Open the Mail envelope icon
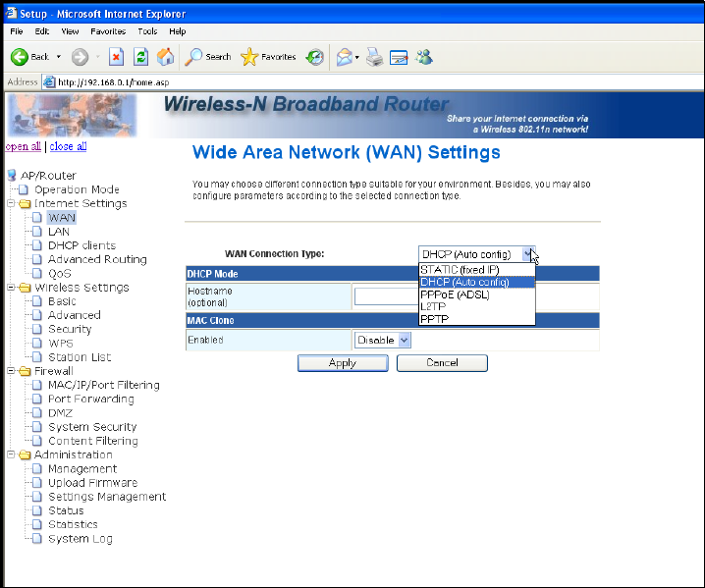 point(345,57)
